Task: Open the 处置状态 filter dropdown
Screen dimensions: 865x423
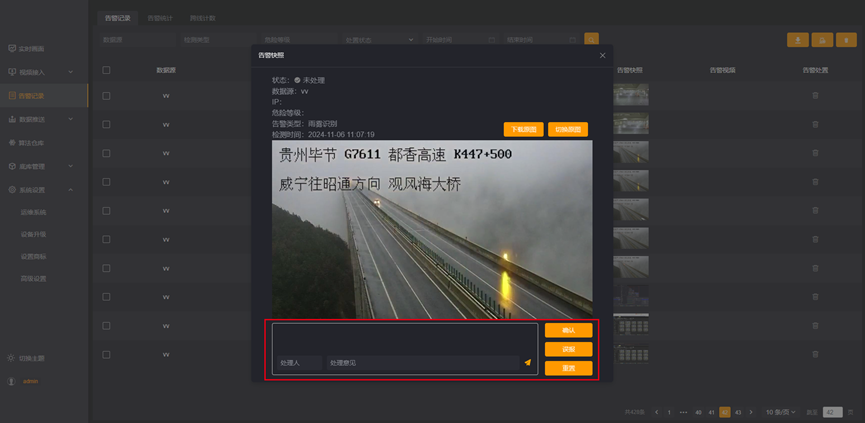Action: pos(379,40)
